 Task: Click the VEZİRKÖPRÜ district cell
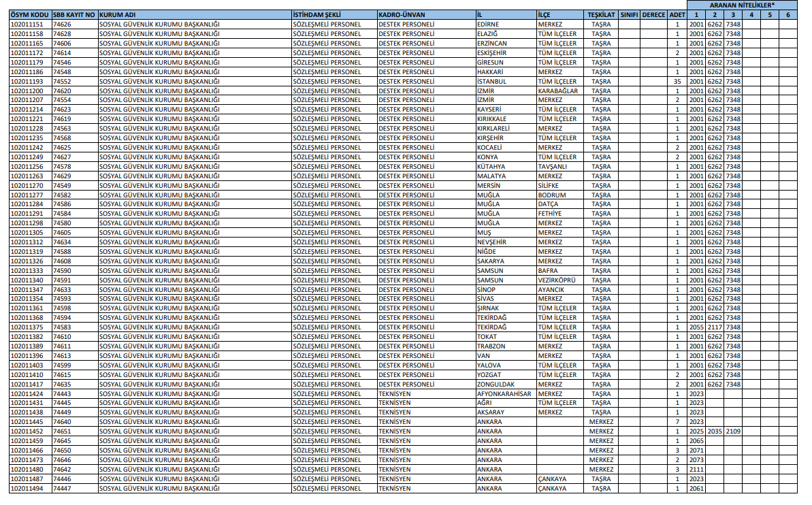(557, 280)
